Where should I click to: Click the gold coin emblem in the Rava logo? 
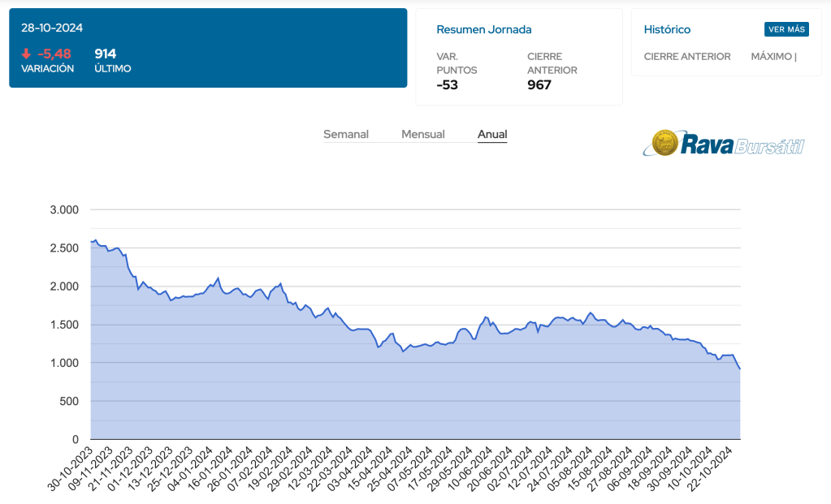(x=666, y=143)
